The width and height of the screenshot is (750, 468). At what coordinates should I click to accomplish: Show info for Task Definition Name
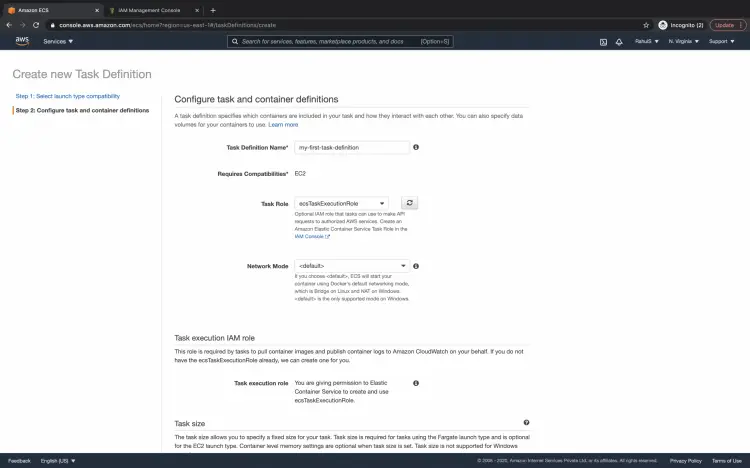(x=416, y=147)
